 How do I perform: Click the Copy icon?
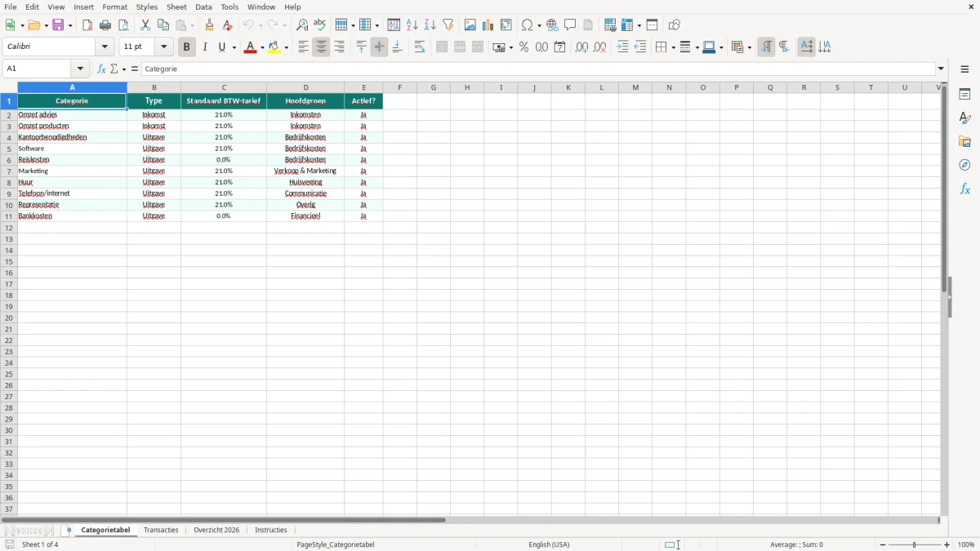tap(163, 25)
